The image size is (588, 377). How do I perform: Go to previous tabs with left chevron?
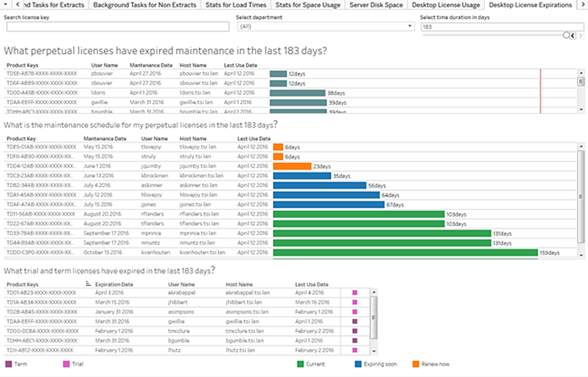click(x=17, y=4)
